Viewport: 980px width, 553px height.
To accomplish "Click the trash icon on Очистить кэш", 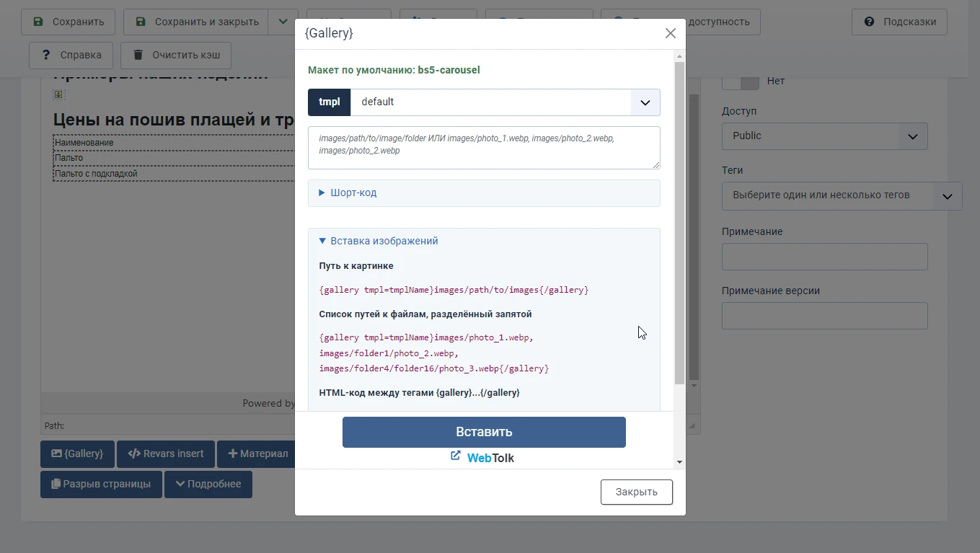I will [x=138, y=55].
